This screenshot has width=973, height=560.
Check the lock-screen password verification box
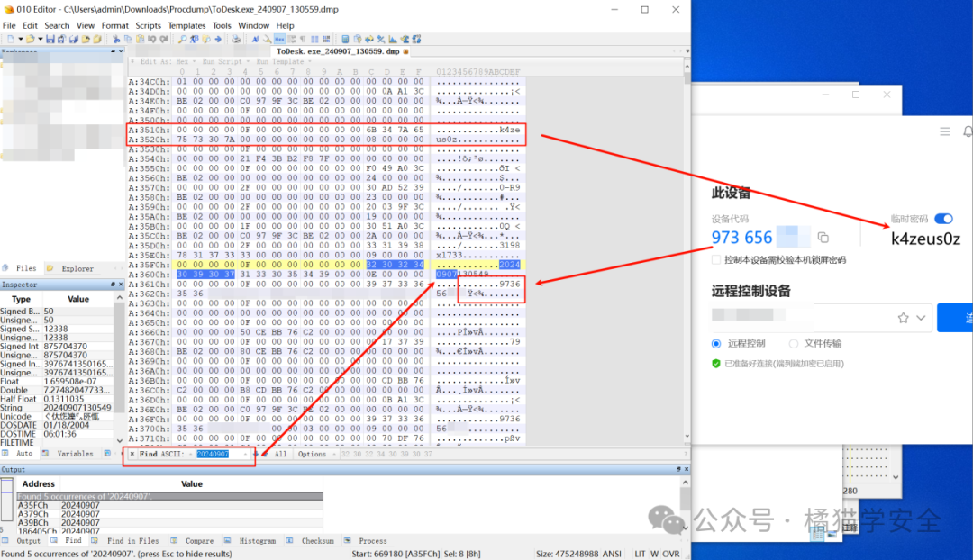tap(717, 260)
